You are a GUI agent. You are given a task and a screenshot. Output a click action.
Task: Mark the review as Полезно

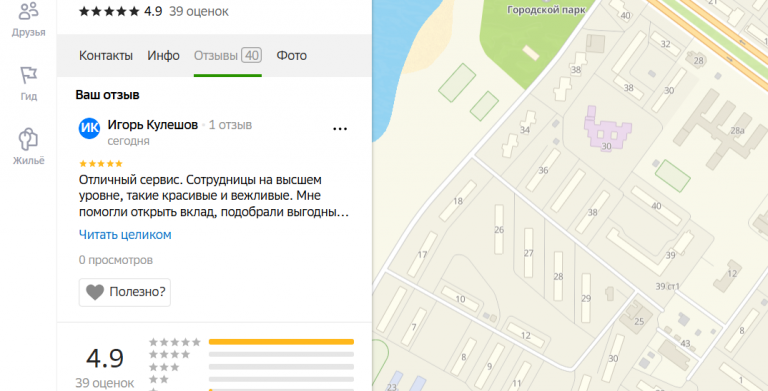[x=124, y=292]
